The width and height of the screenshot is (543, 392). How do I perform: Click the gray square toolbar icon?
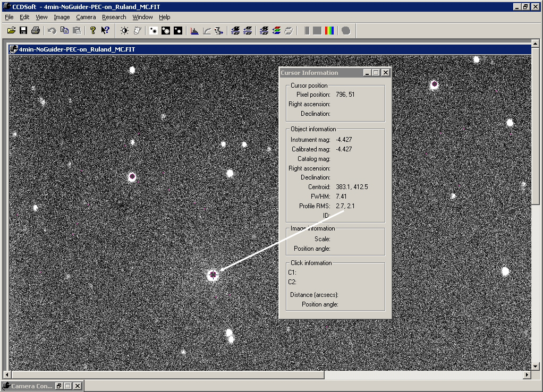(317, 30)
